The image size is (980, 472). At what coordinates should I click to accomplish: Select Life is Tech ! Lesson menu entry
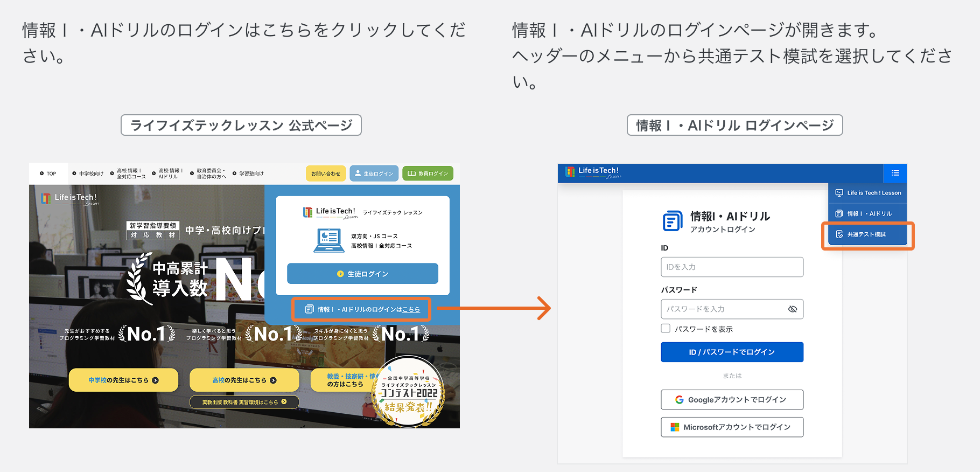[x=867, y=193]
